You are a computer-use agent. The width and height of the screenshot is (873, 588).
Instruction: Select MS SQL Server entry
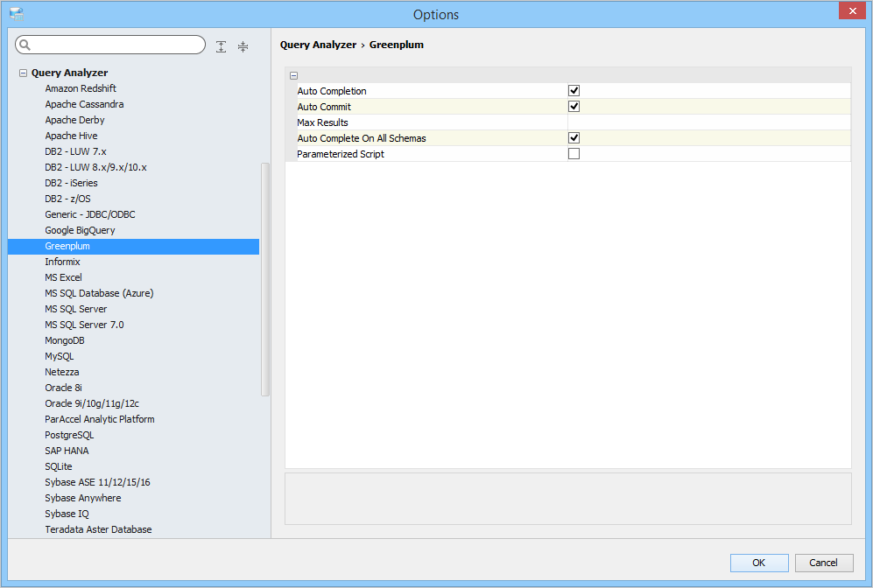pos(75,309)
